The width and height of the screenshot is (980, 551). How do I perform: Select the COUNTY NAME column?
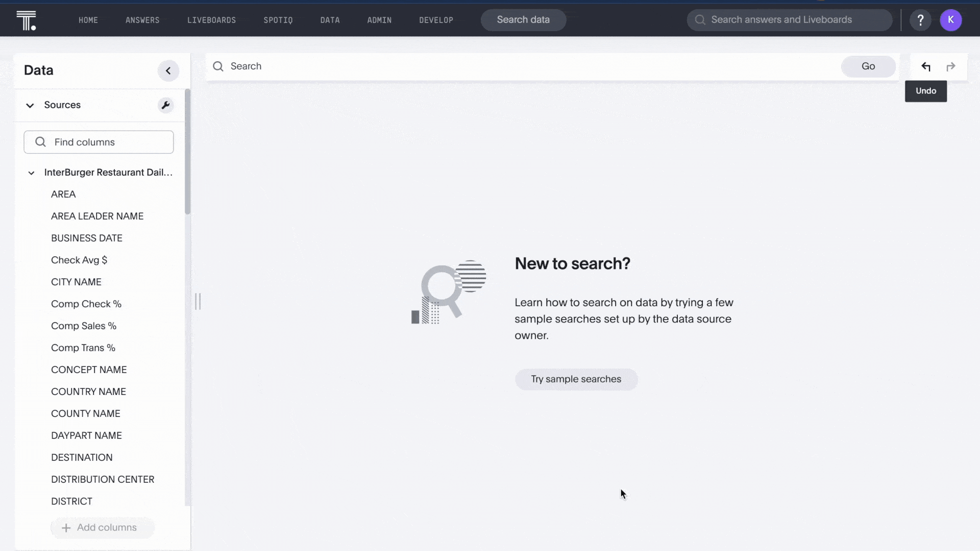click(x=86, y=414)
